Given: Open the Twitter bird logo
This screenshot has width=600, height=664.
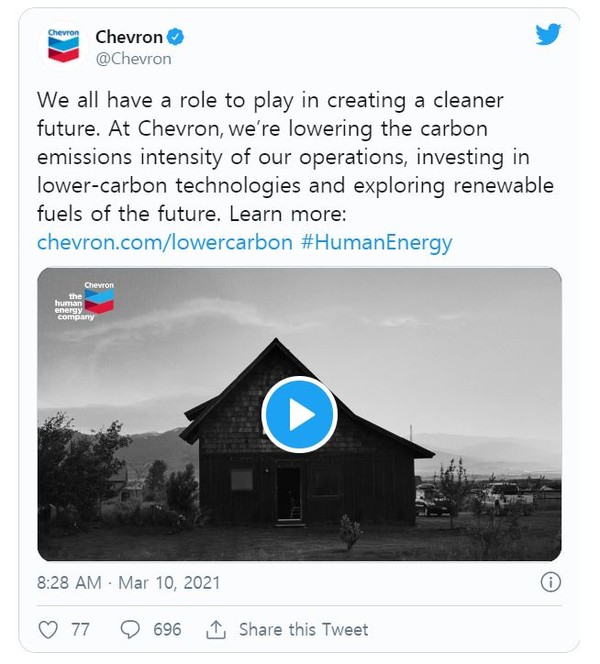Looking at the screenshot, I should 548,36.
